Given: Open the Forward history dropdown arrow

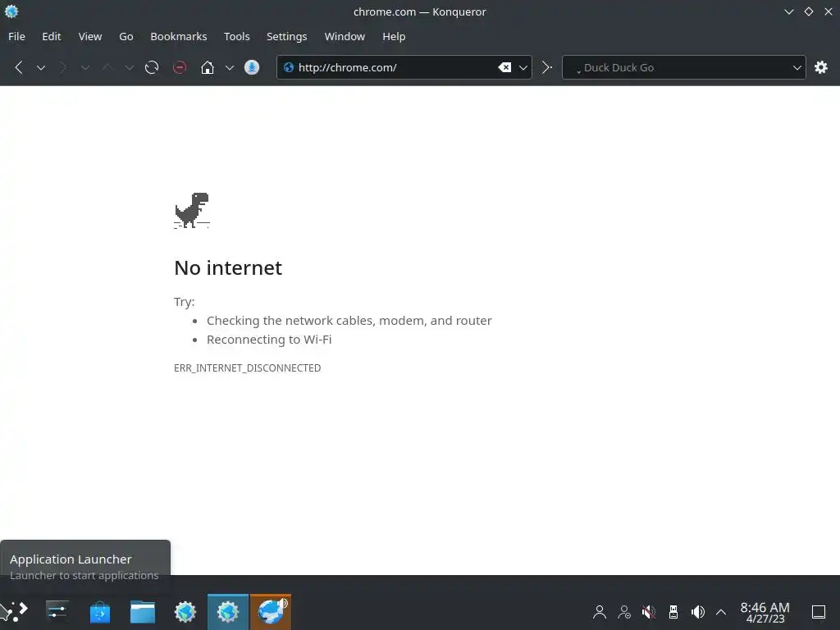Looking at the screenshot, I should [x=84, y=68].
